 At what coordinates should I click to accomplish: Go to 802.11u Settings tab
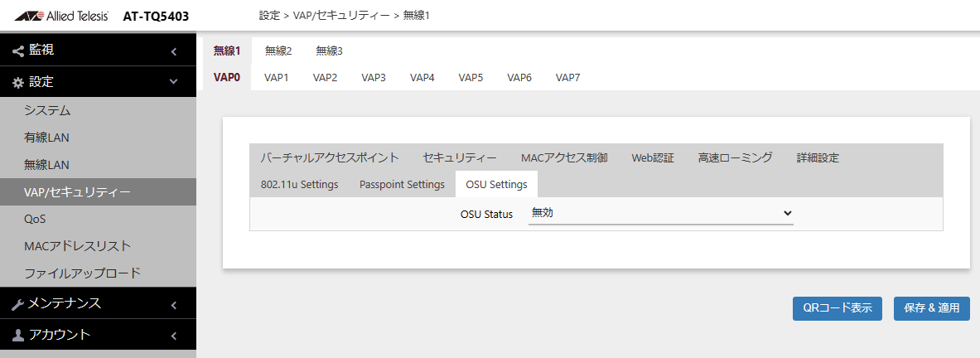tap(299, 184)
